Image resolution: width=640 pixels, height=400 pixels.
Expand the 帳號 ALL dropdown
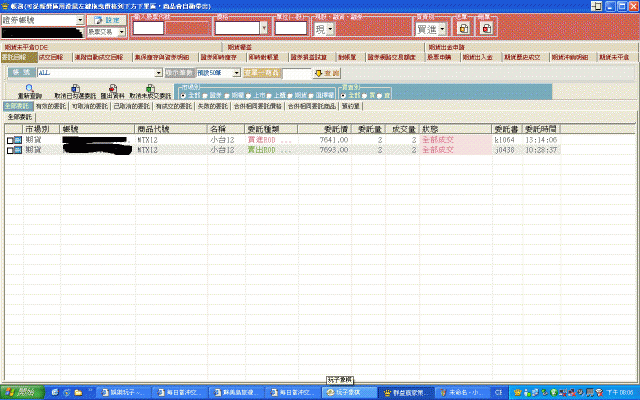click(x=158, y=73)
